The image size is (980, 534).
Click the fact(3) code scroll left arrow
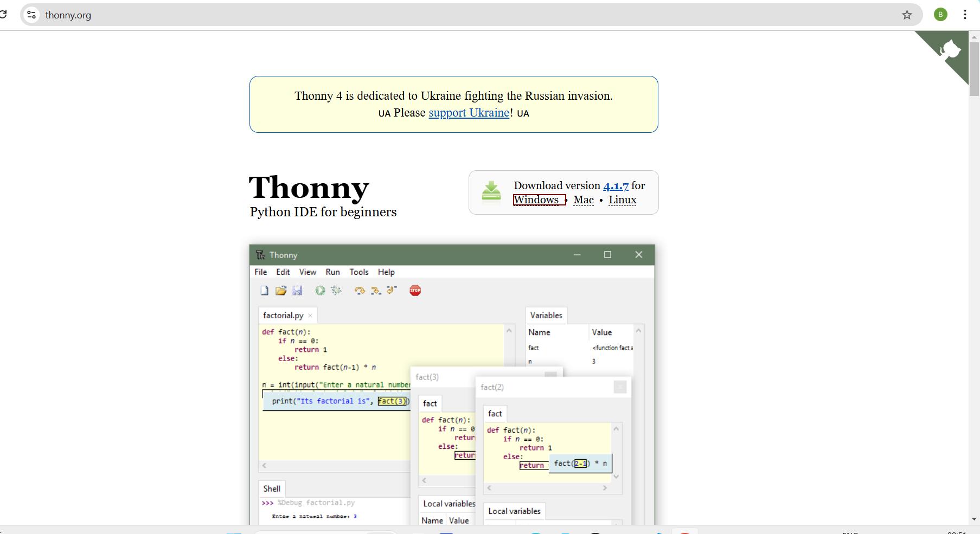click(424, 480)
